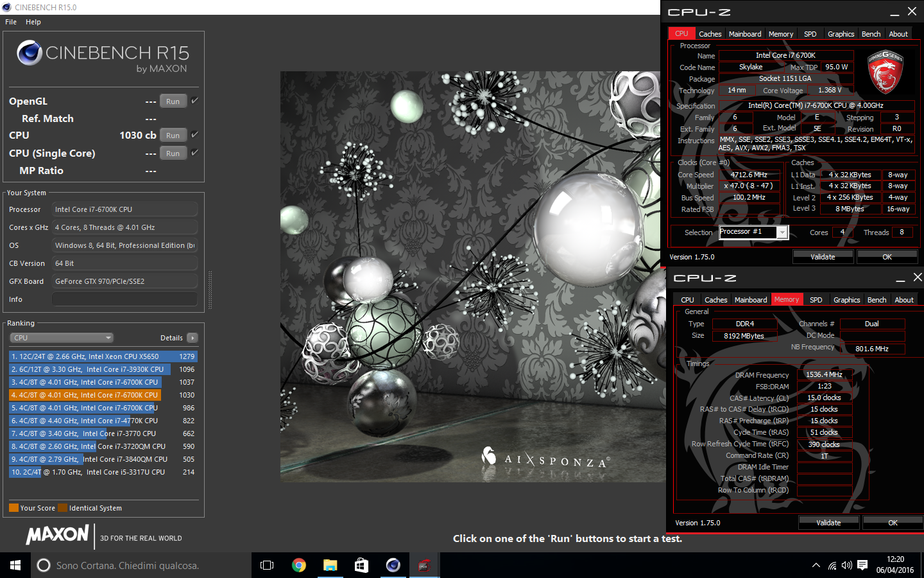Switch to Cinebench taskbar icon
Viewport: 924px width, 578px height.
(393, 565)
